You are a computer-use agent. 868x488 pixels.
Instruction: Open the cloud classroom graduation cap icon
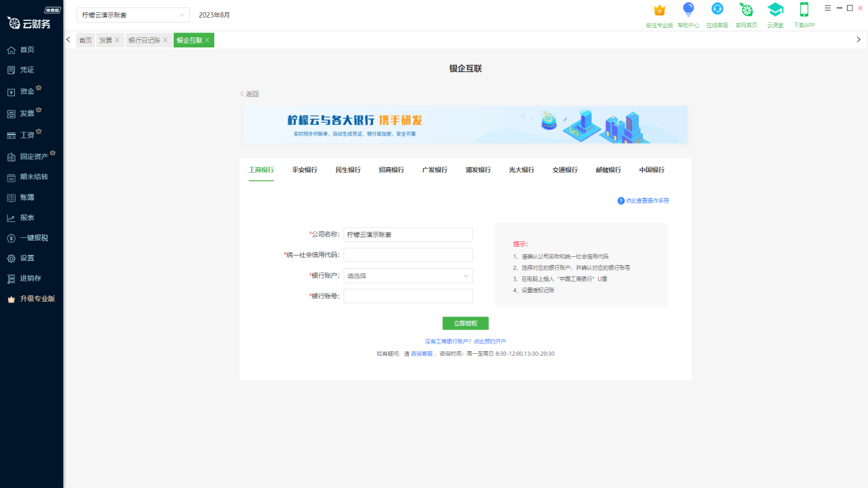[775, 9]
